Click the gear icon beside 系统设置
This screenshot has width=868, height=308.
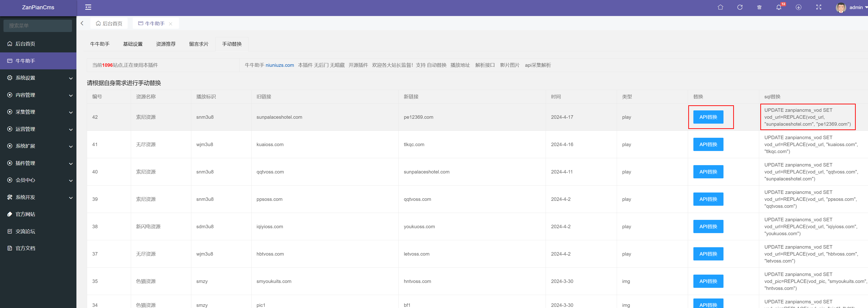(10, 78)
